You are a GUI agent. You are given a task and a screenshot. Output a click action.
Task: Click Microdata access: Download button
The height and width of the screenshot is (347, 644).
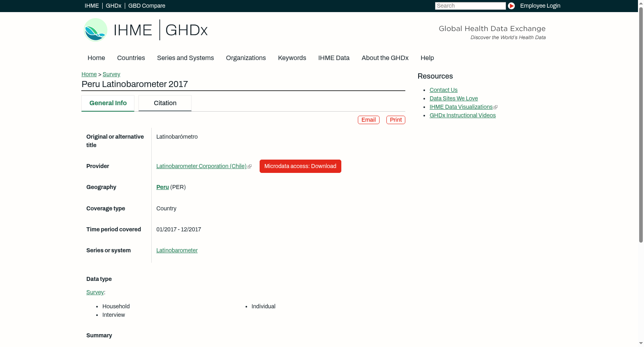click(x=300, y=166)
